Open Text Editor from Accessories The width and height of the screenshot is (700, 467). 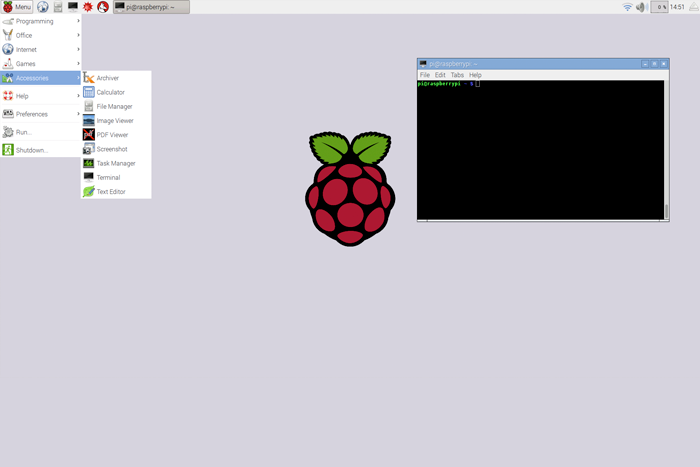[116, 192]
